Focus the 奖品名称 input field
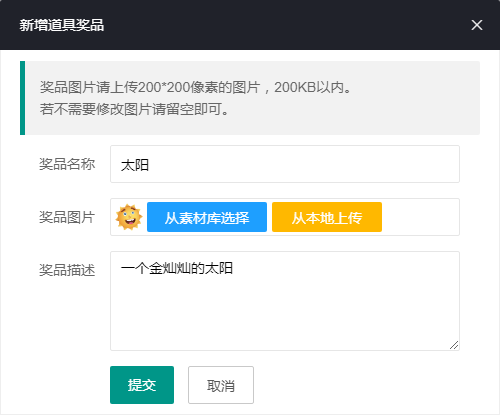Viewport: 500px width, 415px height. point(285,164)
